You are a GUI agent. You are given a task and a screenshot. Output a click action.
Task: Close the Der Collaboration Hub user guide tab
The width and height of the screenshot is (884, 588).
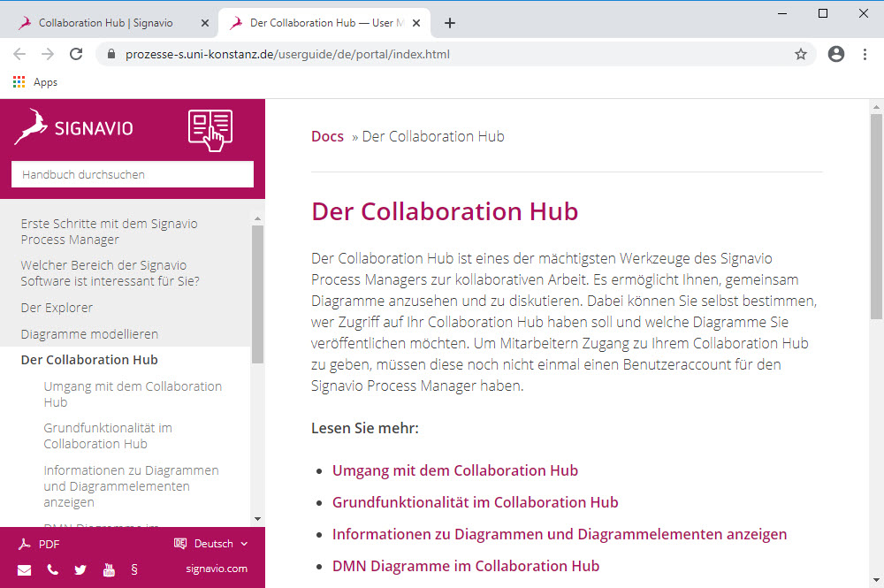coord(416,23)
